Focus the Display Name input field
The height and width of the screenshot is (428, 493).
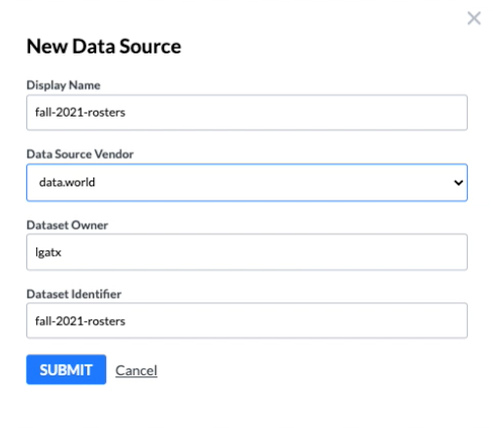pyautogui.click(x=247, y=112)
